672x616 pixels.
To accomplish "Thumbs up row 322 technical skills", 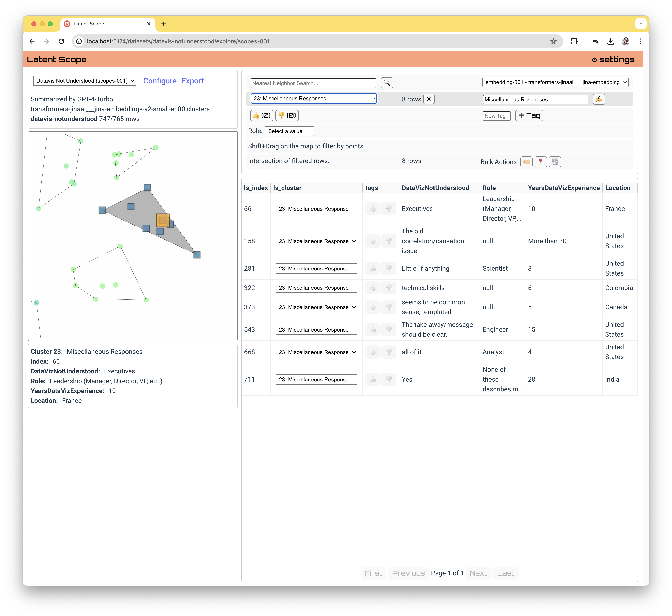I will tap(373, 288).
